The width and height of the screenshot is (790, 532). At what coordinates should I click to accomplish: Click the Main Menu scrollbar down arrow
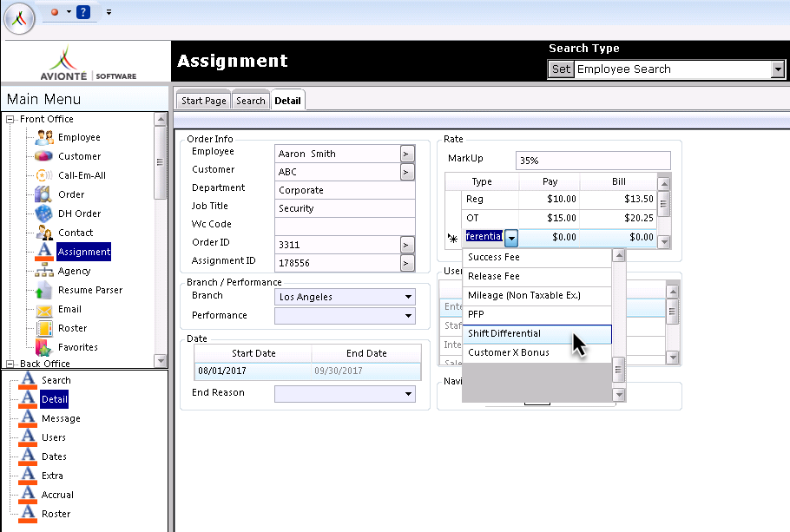[x=161, y=361]
